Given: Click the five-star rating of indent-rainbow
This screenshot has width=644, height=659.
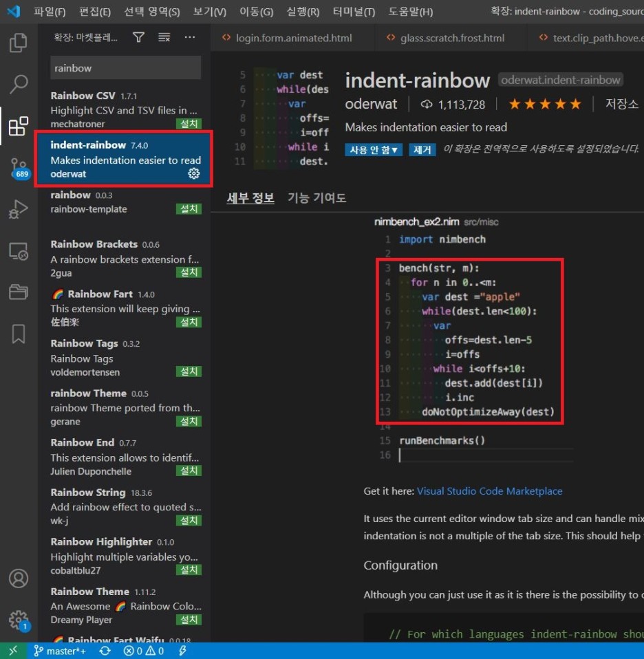Looking at the screenshot, I should pos(545,104).
